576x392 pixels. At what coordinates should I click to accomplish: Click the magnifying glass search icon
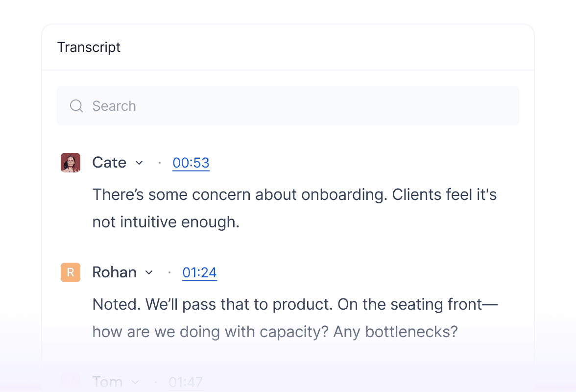pyautogui.click(x=76, y=106)
